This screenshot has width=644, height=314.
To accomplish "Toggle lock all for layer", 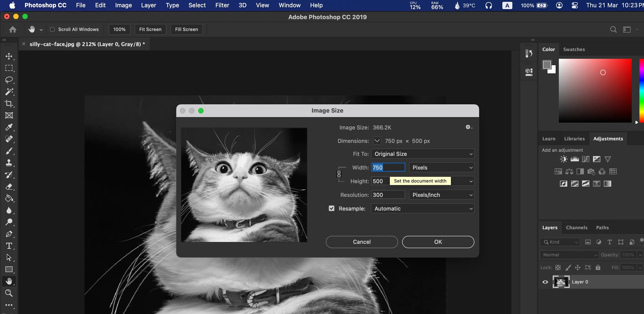I will coord(598,268).
